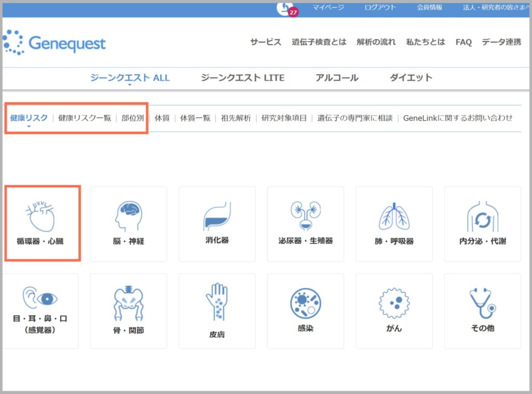Choose the 骨・関節 pelvis icon
This screenshot has height=394, width=532.
pyautogui.click(x=129, y=303)
